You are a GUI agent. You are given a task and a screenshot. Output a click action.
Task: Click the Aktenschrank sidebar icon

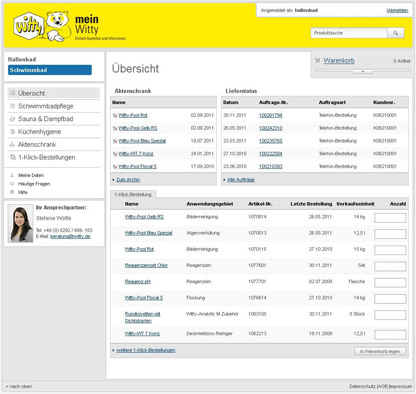pos(13,144)
